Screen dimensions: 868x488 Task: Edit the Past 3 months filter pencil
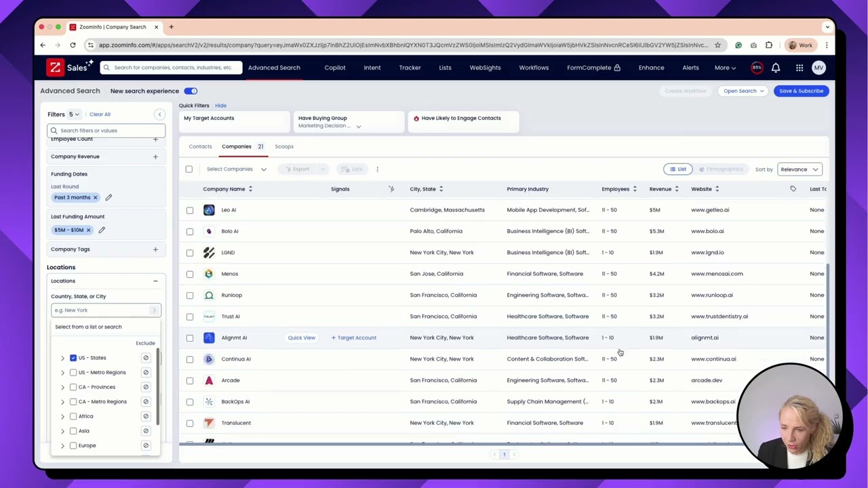108,197
